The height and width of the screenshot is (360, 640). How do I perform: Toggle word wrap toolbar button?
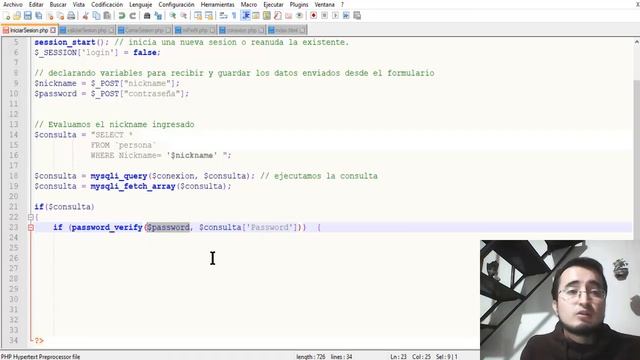tap(223, 16)
